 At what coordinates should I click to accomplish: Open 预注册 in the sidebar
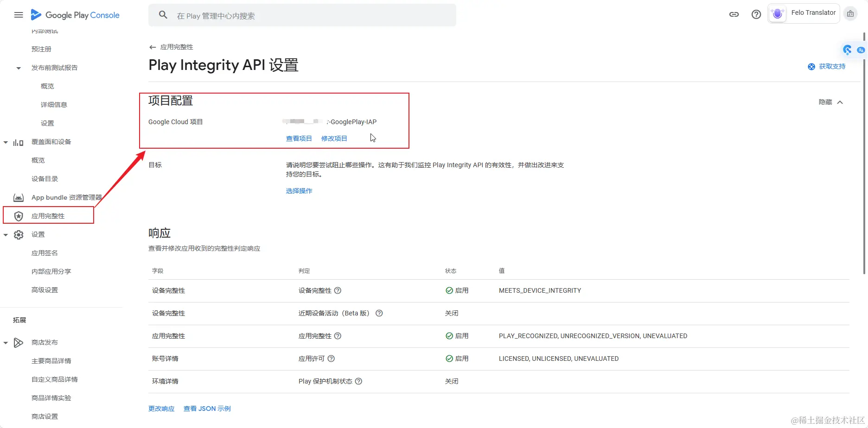point(41,49)
